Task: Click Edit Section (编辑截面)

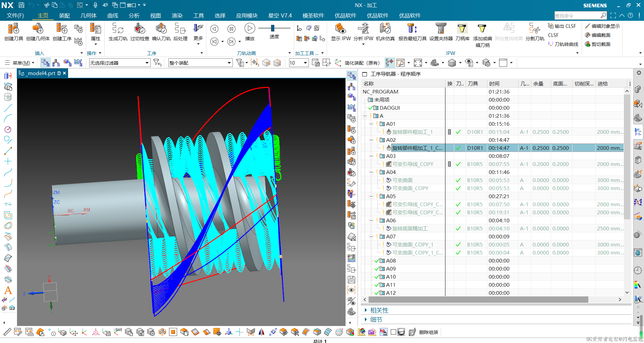Action: click(598, 35)
